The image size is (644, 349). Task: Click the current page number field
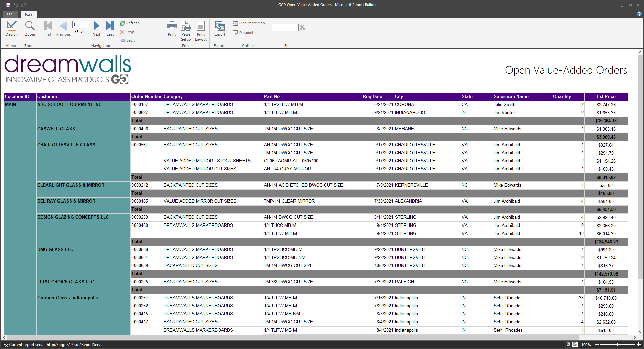[80, 24]
